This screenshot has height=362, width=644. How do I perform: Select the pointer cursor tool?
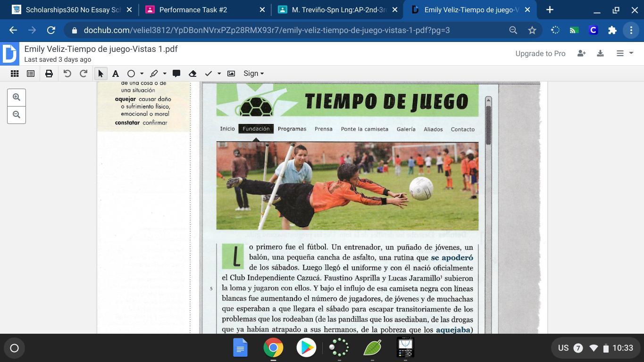[100, 74]
